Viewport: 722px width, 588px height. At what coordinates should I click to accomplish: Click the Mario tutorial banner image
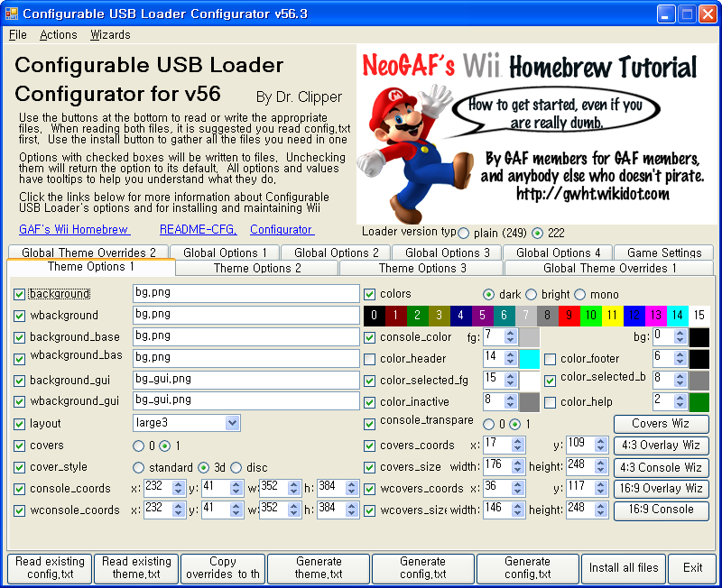point(537,134)
